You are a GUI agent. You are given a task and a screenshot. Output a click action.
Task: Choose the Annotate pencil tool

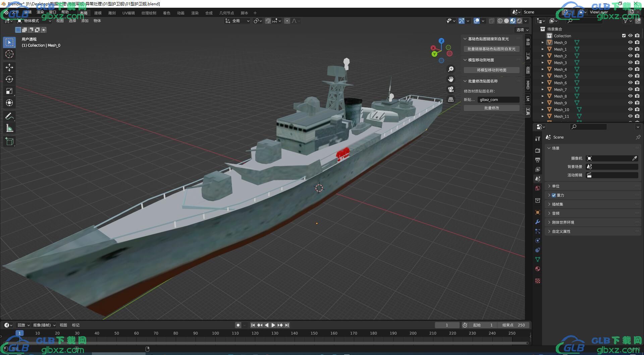point(9,116)
